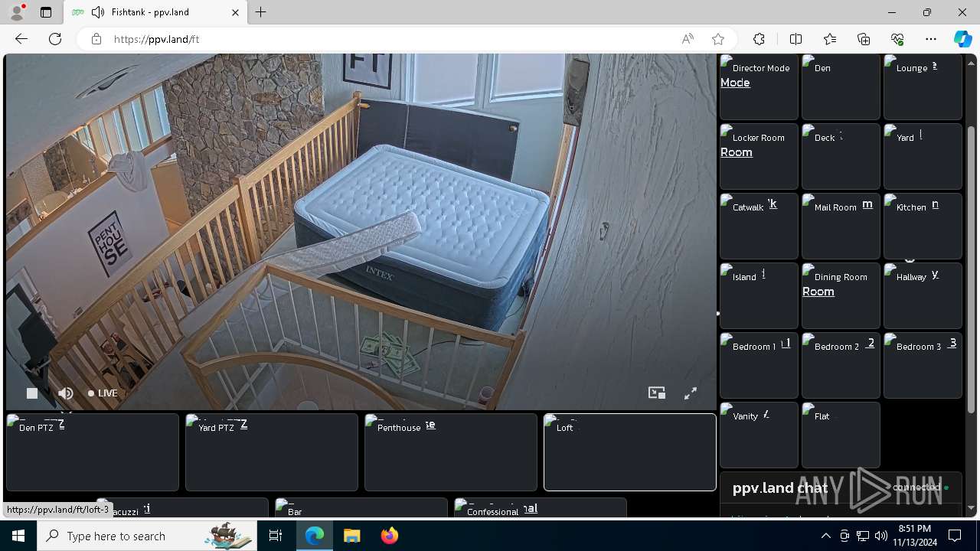Close the Fishtank tab
Screen dimensions: 980x551
(x=236, y=12)
